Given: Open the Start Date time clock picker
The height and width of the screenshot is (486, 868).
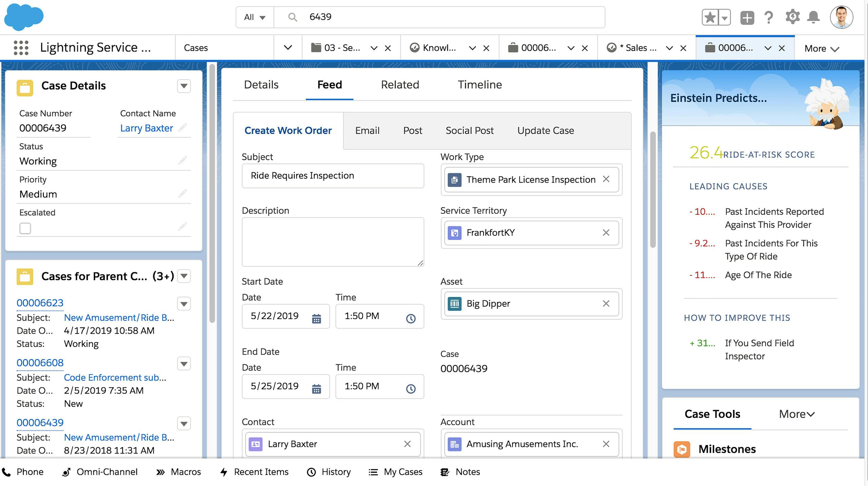Looking at the screenshot, I should 411,318.
